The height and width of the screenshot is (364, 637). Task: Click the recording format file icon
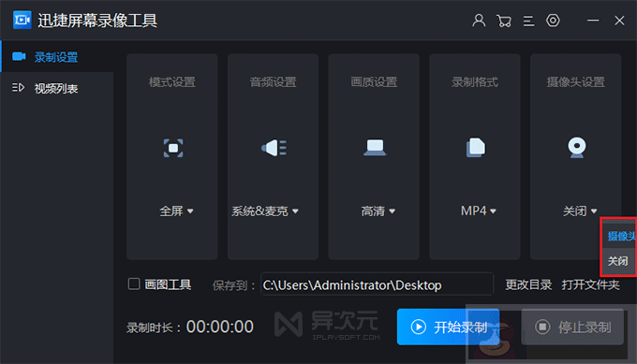click(476, 147)
